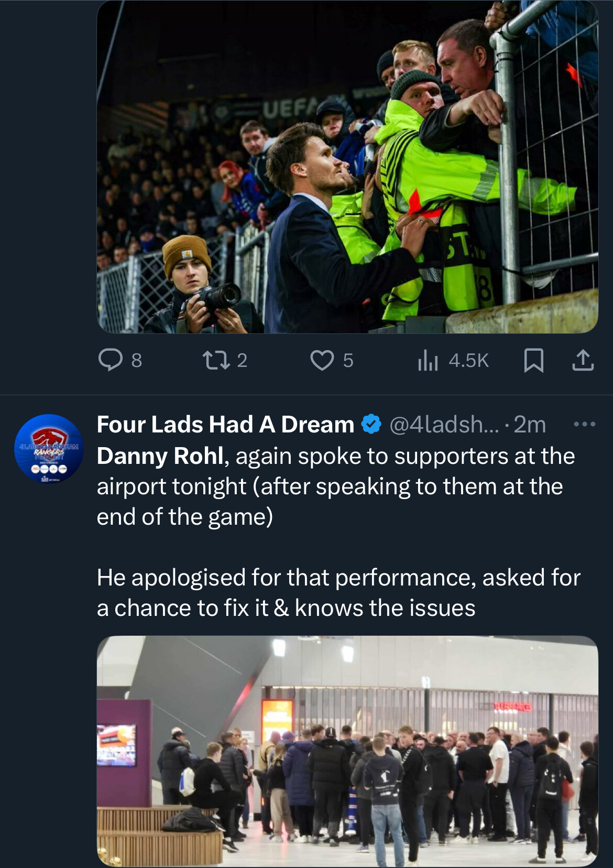Like the tweet with the heart icon
613x868 pixels.
click(322, 360)
